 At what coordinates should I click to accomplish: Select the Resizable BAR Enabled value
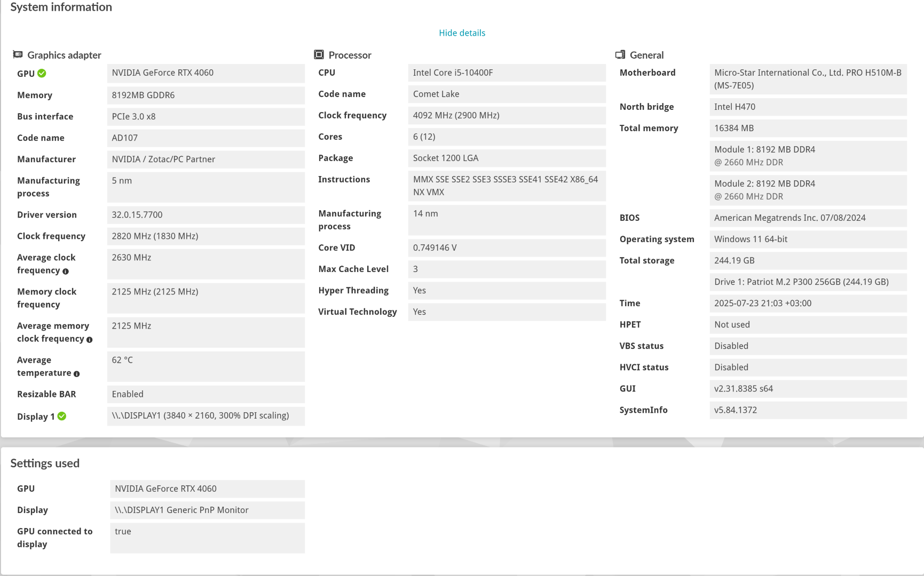[x=206, y=394]
